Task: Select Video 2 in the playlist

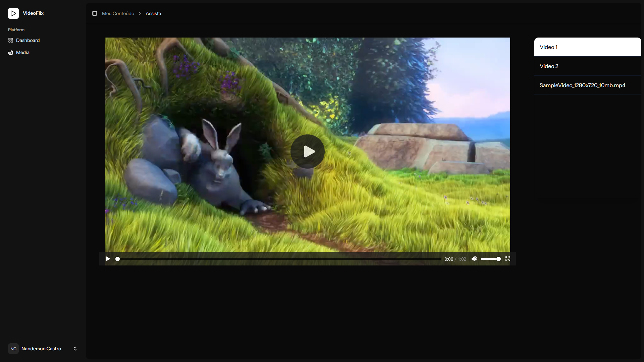Action: [x=588, y=66]
